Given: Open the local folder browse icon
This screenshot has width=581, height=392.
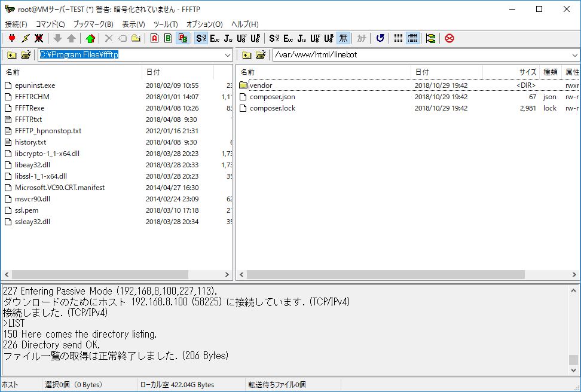Looking at the screenshot, I should point(24,54).
